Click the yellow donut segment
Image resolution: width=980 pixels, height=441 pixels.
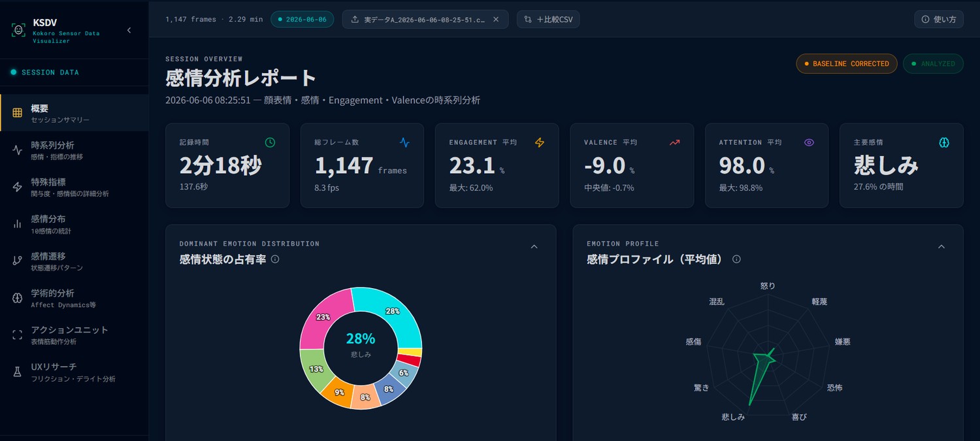click(x=412, y=352)
